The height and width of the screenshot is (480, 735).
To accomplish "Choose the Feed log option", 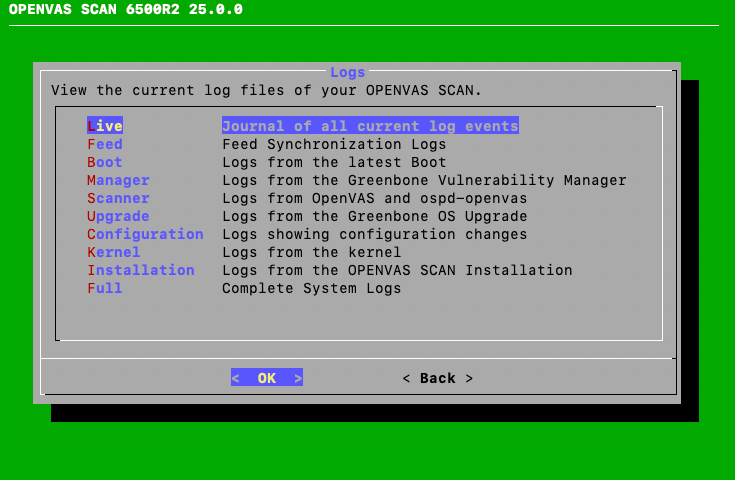I will coord(105,144).
